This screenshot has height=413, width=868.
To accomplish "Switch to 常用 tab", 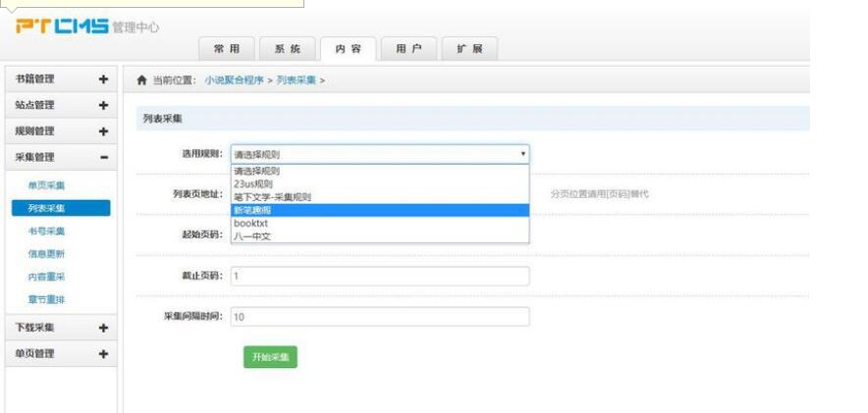I will [x=227, y=49].
